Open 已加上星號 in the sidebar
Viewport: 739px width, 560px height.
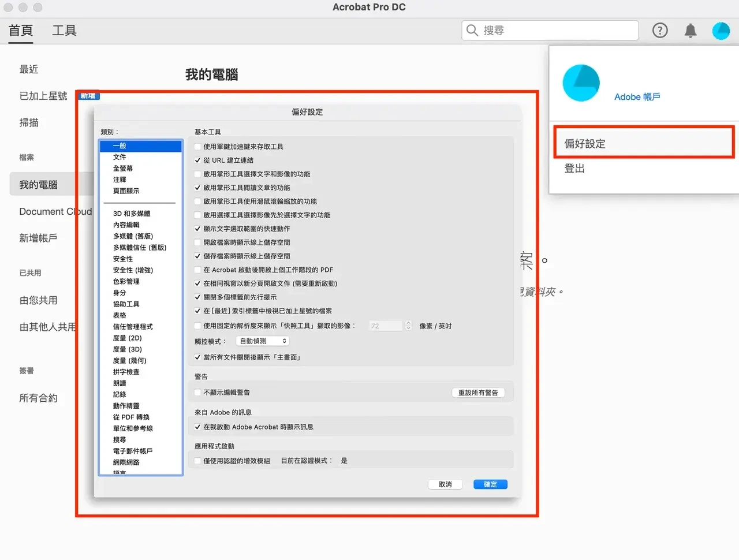[43, 96]
